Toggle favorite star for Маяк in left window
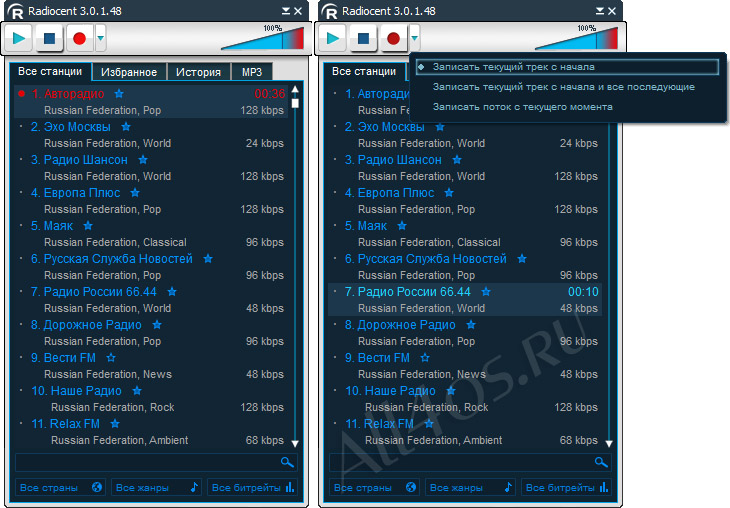Viewport: 730px width, 508px height. (x=88, y=226)
